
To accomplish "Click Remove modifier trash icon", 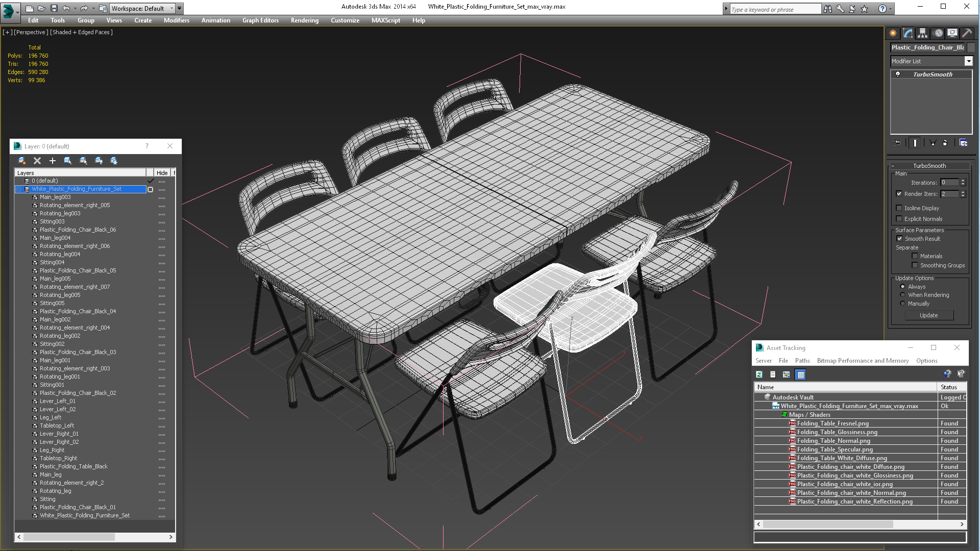I will click(x=945, y=143).
